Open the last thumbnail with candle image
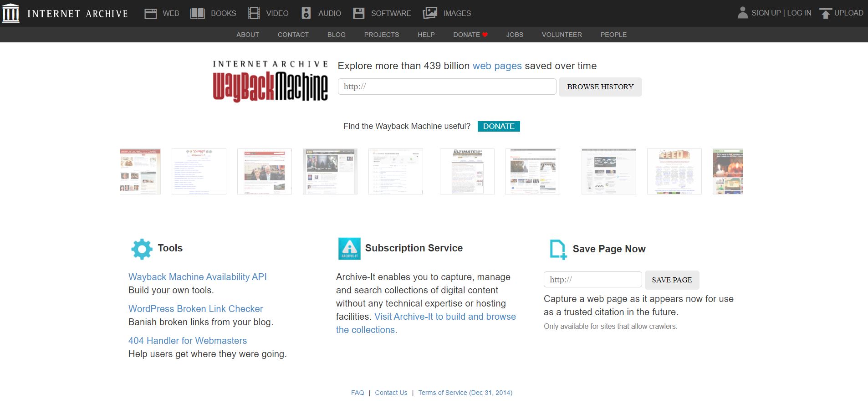The width and height of the screenshot is (868, 409). click(728, 171)
